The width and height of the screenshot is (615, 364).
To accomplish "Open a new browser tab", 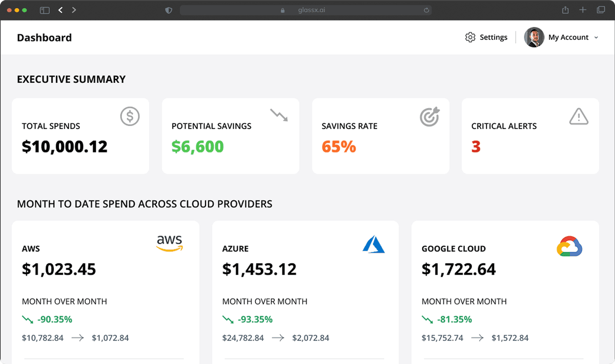I will (583, 10).
